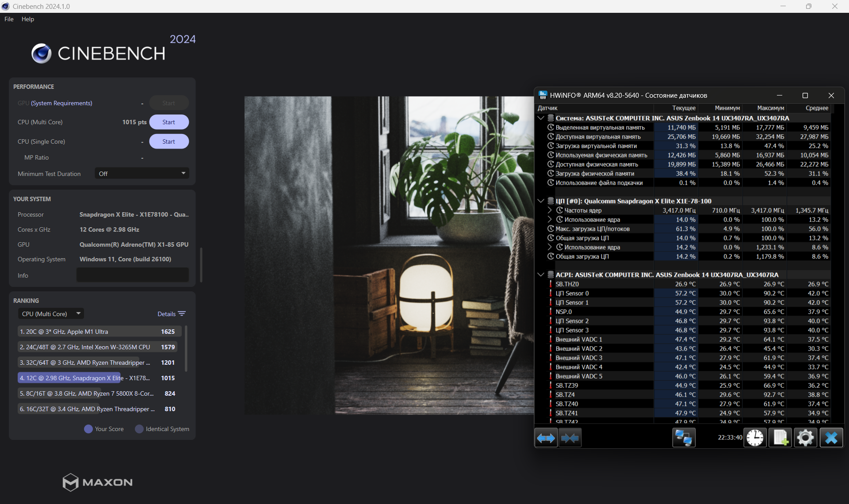Click chip icon beside ЦП [#0] Qualcomm header
The height and width of the screenshot is (504, 849).
(x=551, y=201)
